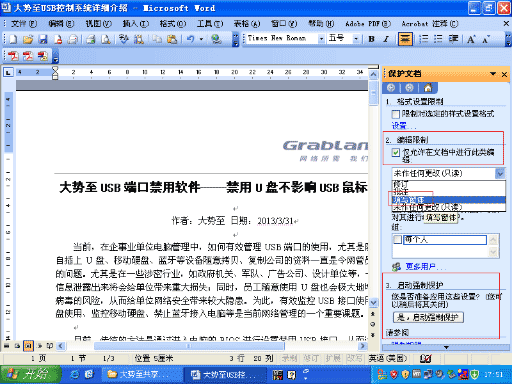Viewport: 512px width, 384px height.
Task: Go to task pane Home icon
Action: point(428,88)
